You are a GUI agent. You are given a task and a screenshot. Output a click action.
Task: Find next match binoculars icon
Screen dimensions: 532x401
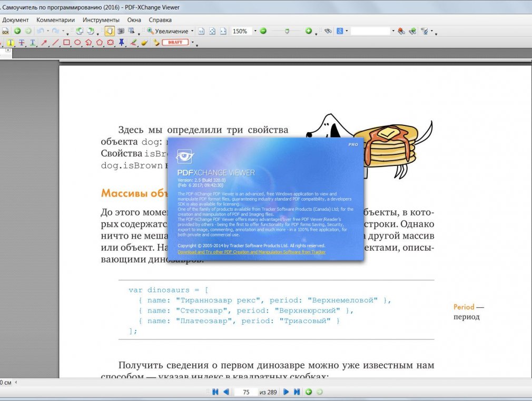pyautogui.click(x=412, y=31)
